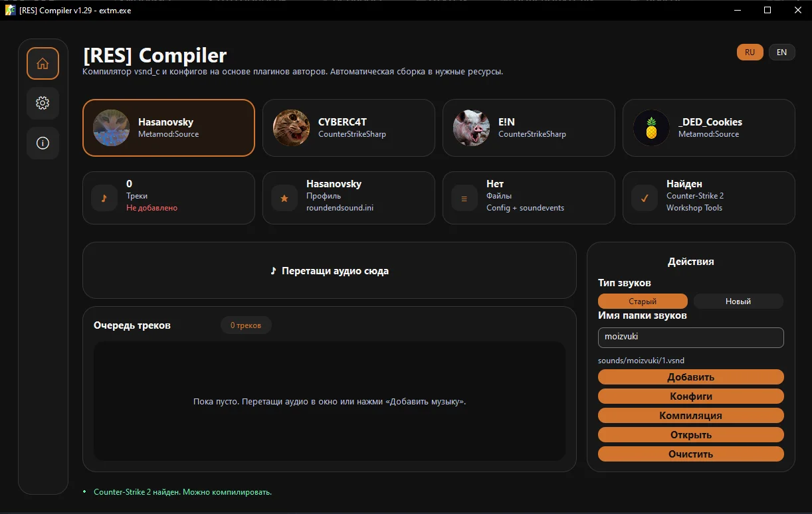Click the Треки label in the Tracks card

tap(137, 196)
